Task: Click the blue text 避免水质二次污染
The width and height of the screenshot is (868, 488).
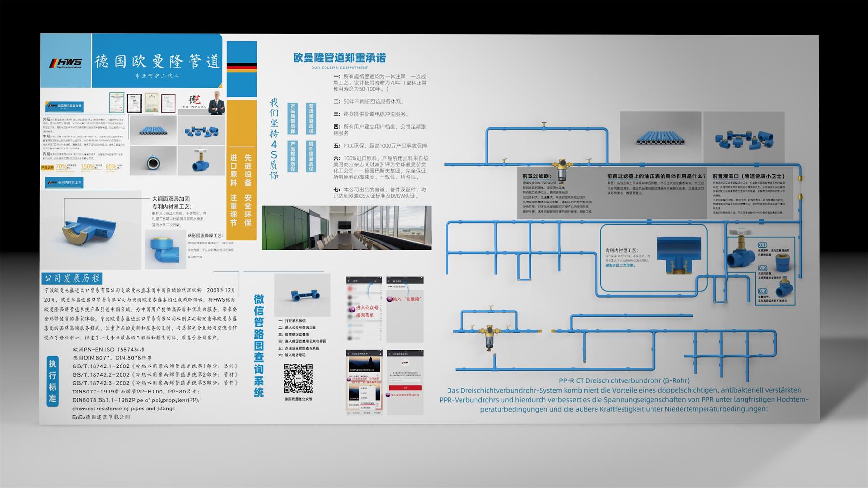Action: point(621,265)
